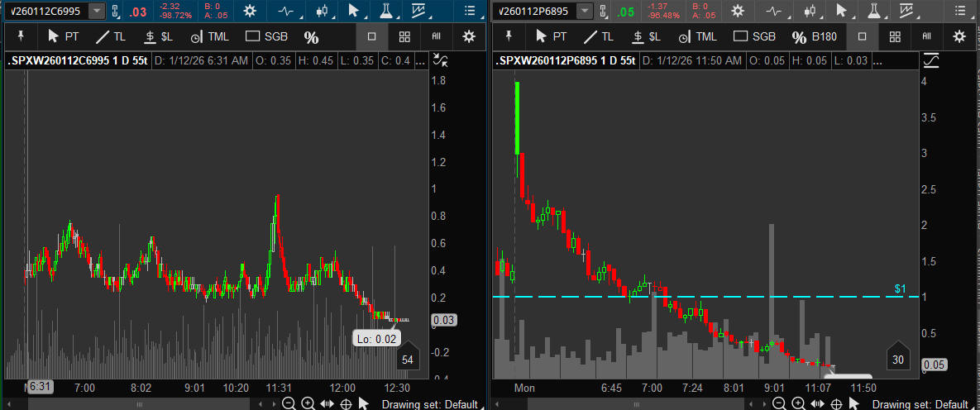Select the TL trendline tool on left chart

click(111, 37)
